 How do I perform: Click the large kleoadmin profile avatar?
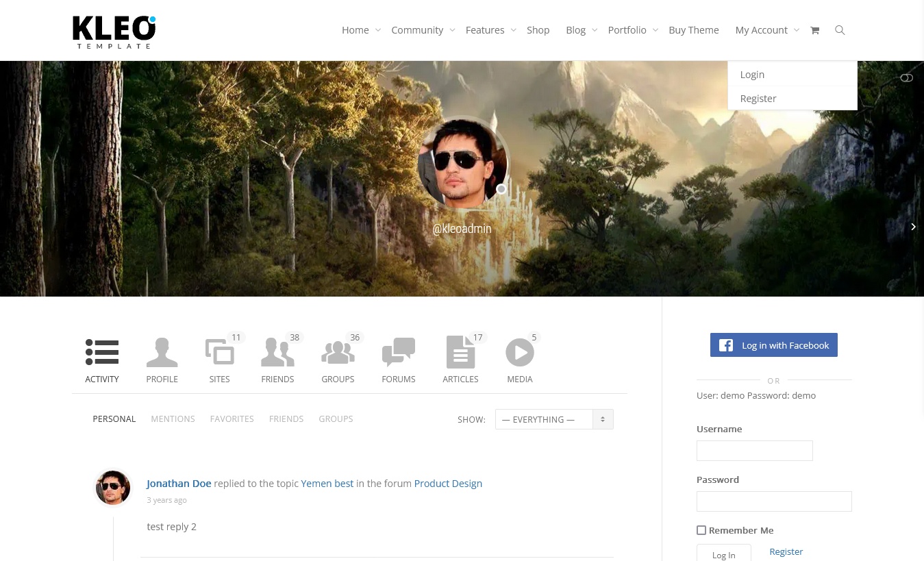click(x=462, y=163)
